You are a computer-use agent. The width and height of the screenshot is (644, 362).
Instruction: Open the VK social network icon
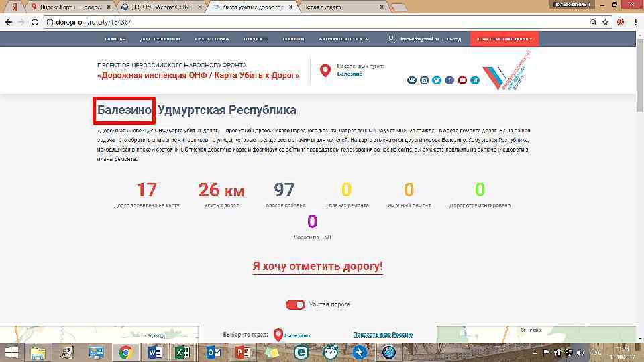411,80
